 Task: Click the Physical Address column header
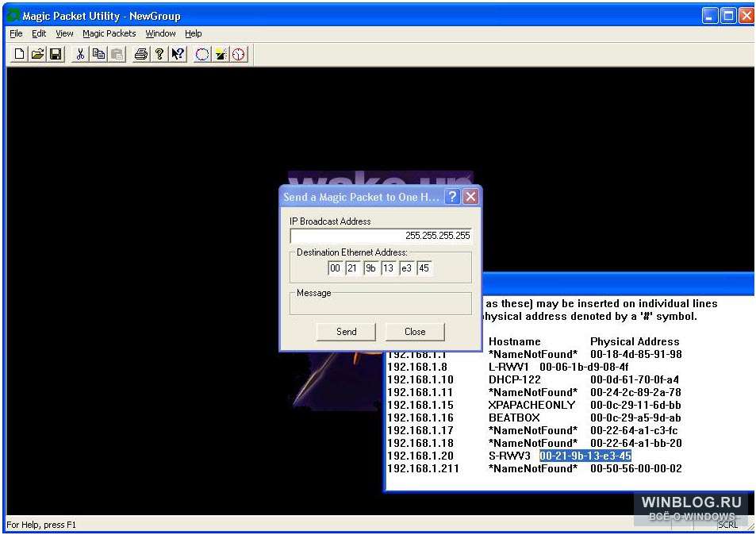point(635,341)
